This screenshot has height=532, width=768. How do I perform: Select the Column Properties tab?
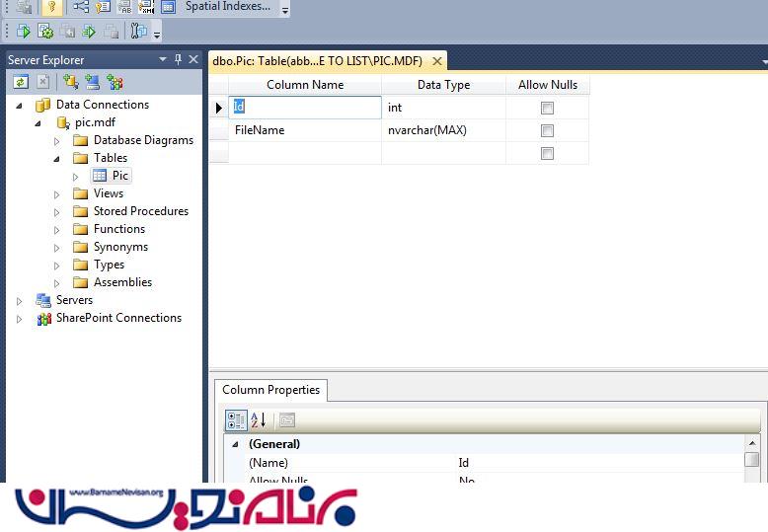(270, 390)
